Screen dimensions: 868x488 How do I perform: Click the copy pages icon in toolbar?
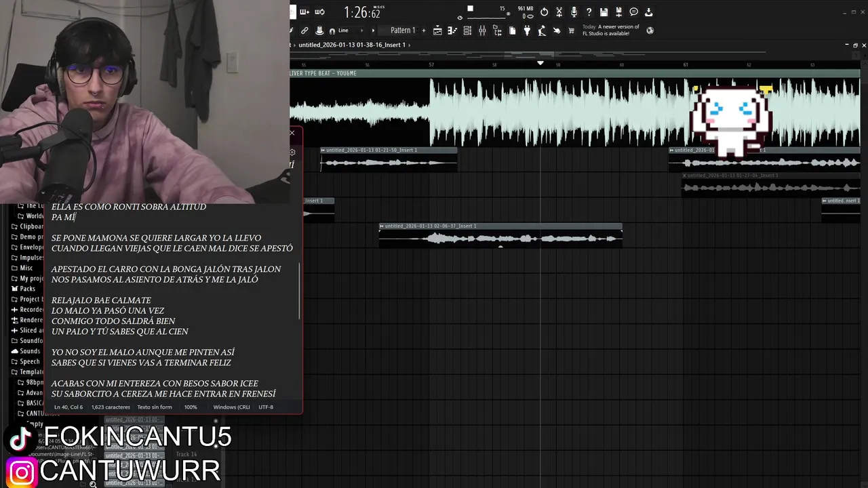[512, 30]
